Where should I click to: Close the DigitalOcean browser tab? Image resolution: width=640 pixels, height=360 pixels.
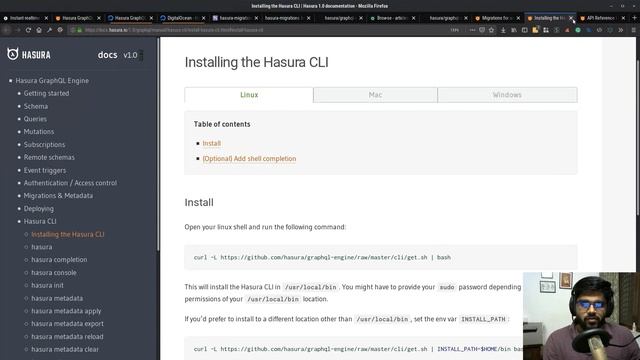click(x=203, y=18)
